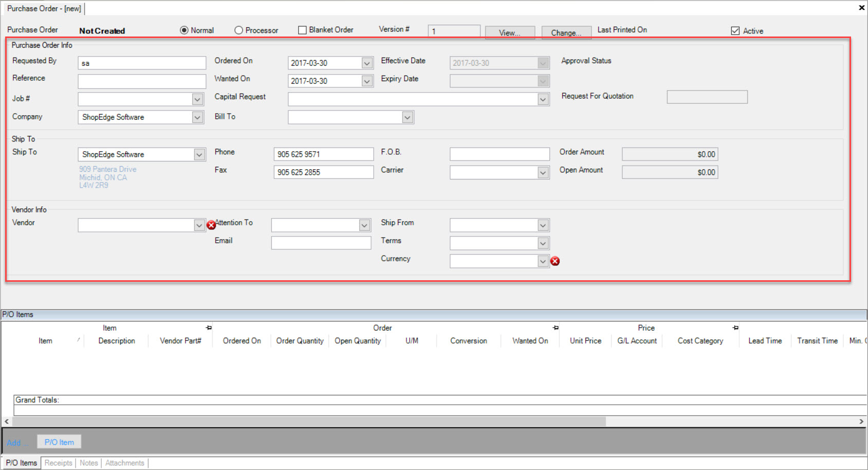868x470 pixels.
Task: Click the pin icon on Order column group
Action: click(x=556, y=328)
